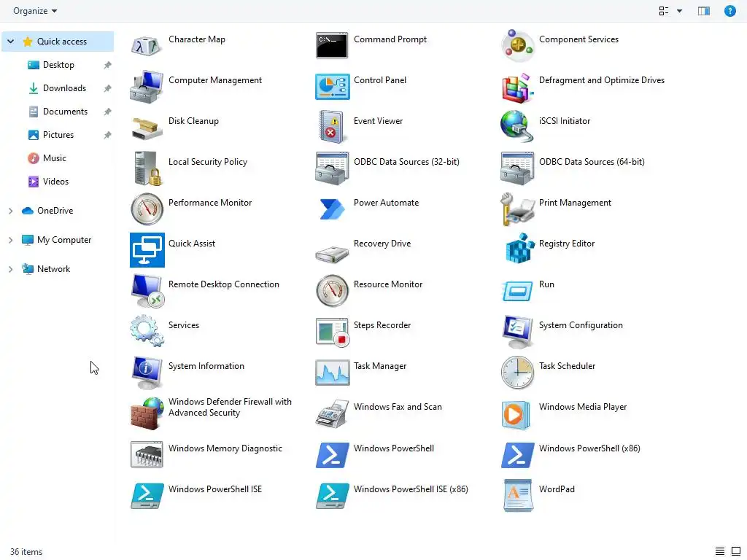Click the pin icon beside Downloads
This screenshot has height=560, width=747.
108,88
